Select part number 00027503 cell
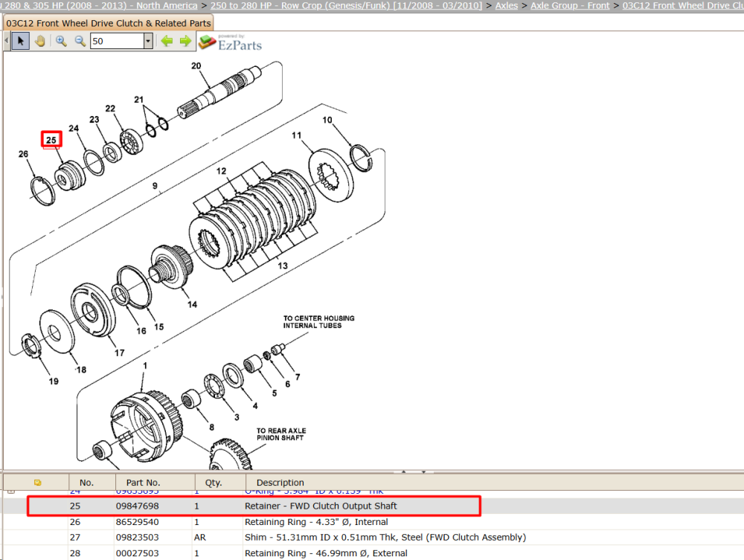 pyautogui.click(x=137, y=553)
